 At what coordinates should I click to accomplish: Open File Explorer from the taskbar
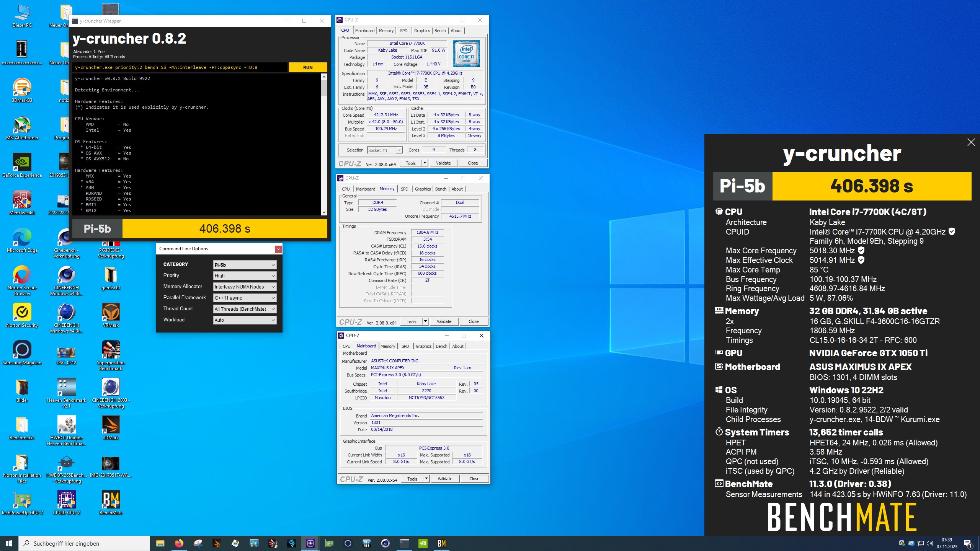click(160, 543)
